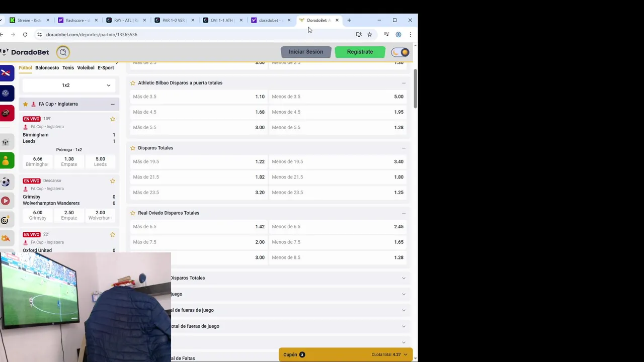Select the Fútbol sport tab
Screen dimensions: 644x362
(x=25, y=68)
